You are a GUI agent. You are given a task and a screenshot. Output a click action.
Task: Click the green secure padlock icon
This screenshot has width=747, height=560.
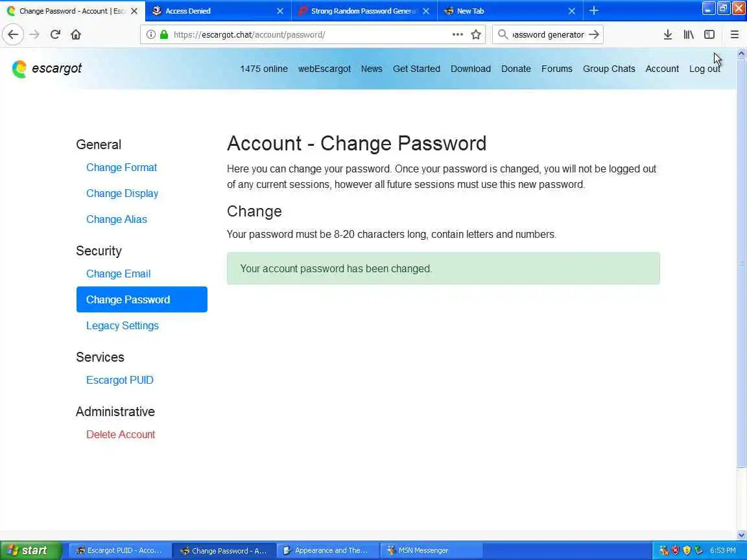tap(164, 34)
